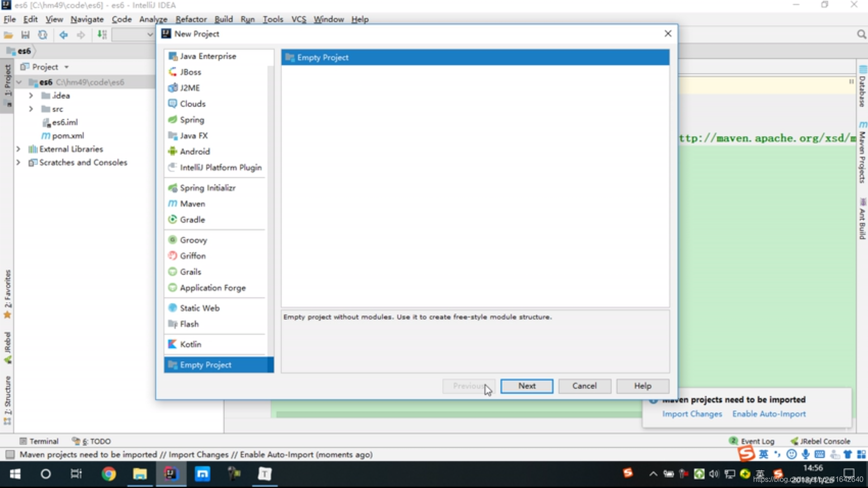Open the TODO tool window
Image resolution: width=868 pixels, height=488 pixels.
point(91,441)
